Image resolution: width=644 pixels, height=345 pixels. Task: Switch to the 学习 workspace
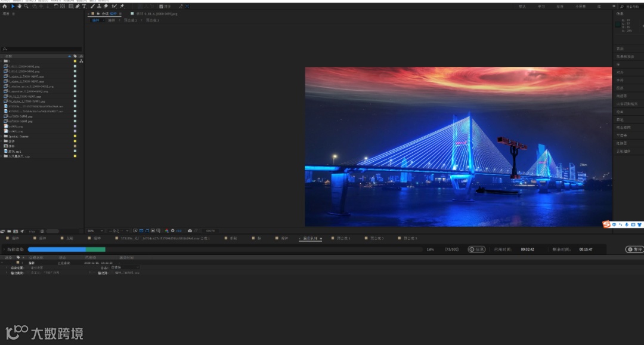pos(541,6)
